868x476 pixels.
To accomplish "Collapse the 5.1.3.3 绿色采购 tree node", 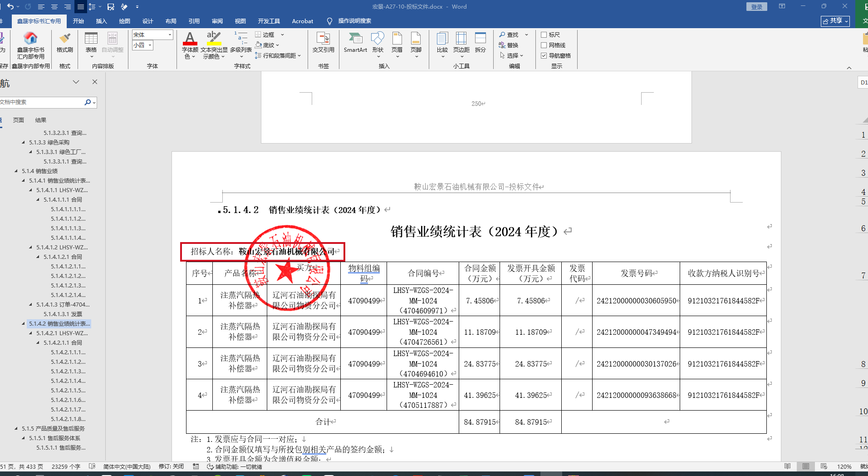I will [x=24, y=143].
